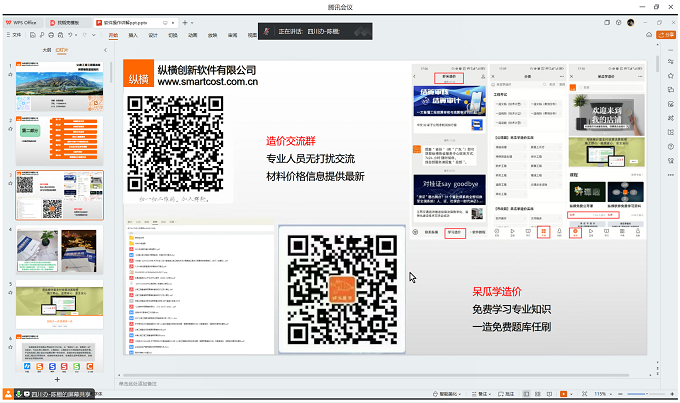
Task: Switch to slide sorter view icon
Action: coord(538,394)
